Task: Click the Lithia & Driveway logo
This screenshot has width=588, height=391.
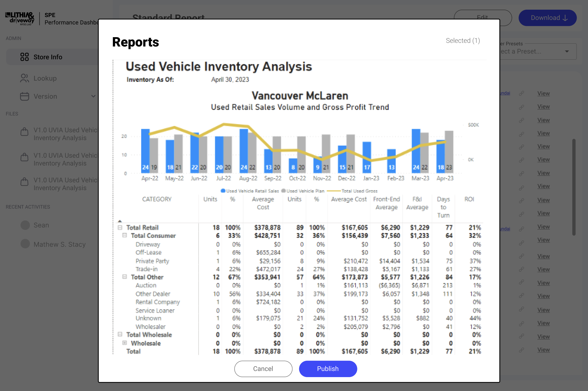Action: click(20, 18)
